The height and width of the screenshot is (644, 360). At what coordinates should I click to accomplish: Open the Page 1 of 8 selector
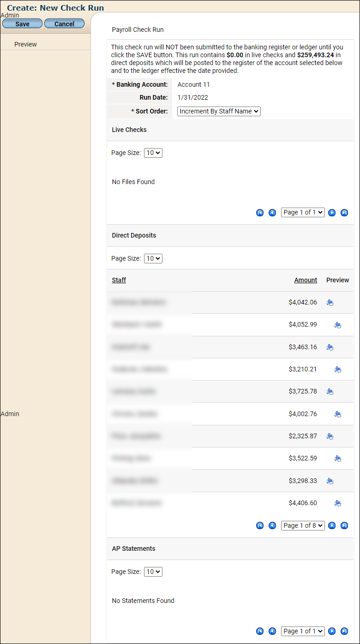click(x=303, y=525)
